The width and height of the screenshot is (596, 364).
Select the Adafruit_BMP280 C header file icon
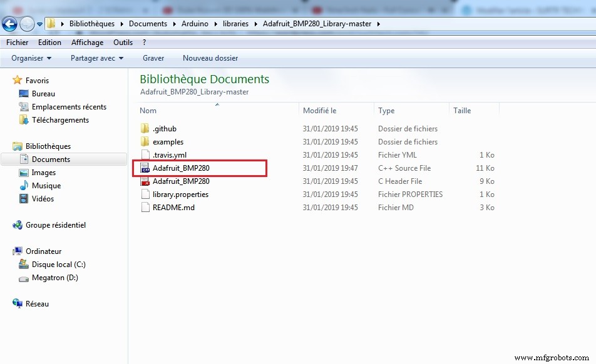tap(145, 181)
